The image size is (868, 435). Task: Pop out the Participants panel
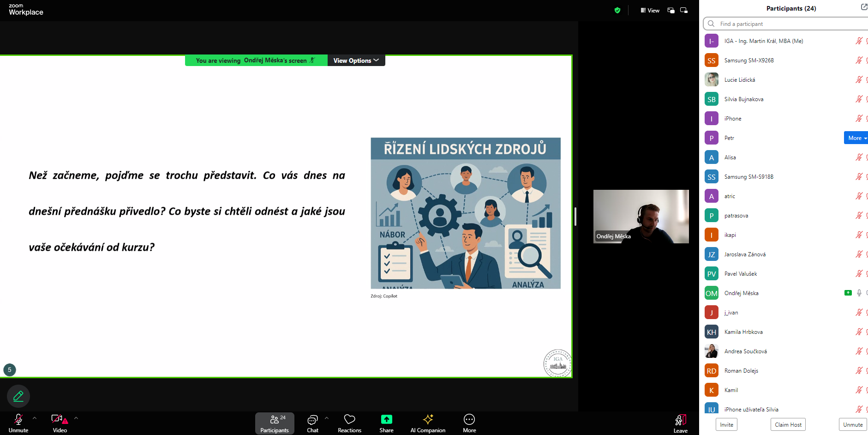pyautogui.click(x=864, y=7)
